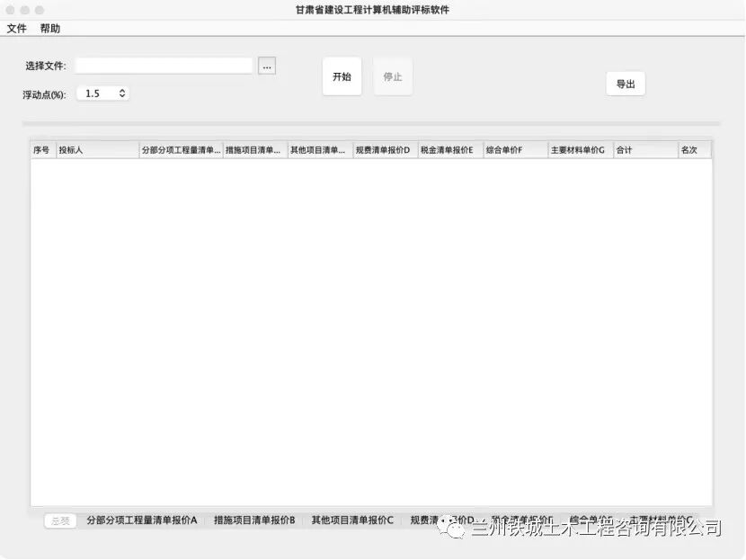The height and width of the screenshot is (560, 746).
Task: Open the 帮助 menu
Action: (50, 29)
